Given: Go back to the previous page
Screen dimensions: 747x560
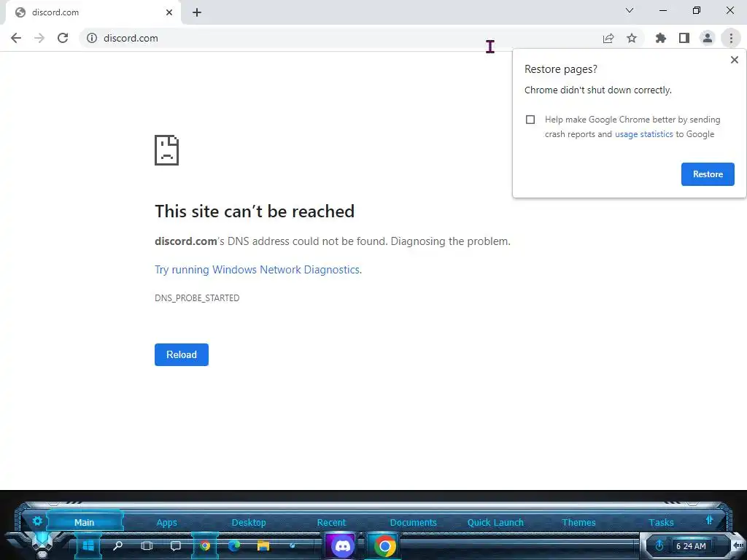Looking at the screenshot, I should [16, 38].
